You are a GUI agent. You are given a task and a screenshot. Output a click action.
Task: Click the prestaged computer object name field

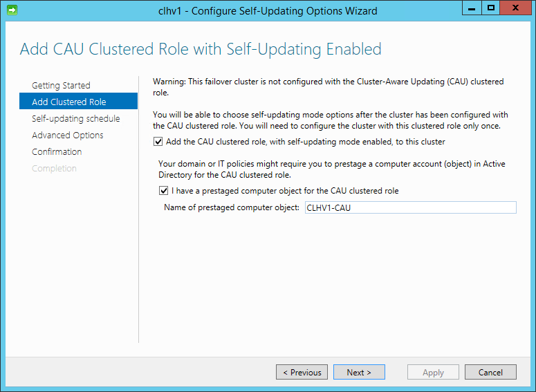411,207
